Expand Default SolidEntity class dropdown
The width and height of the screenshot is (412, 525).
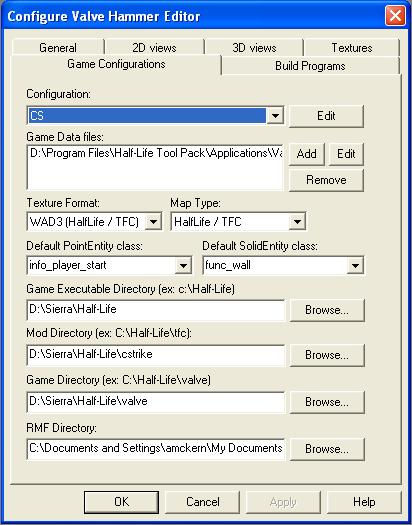(355, 266)
